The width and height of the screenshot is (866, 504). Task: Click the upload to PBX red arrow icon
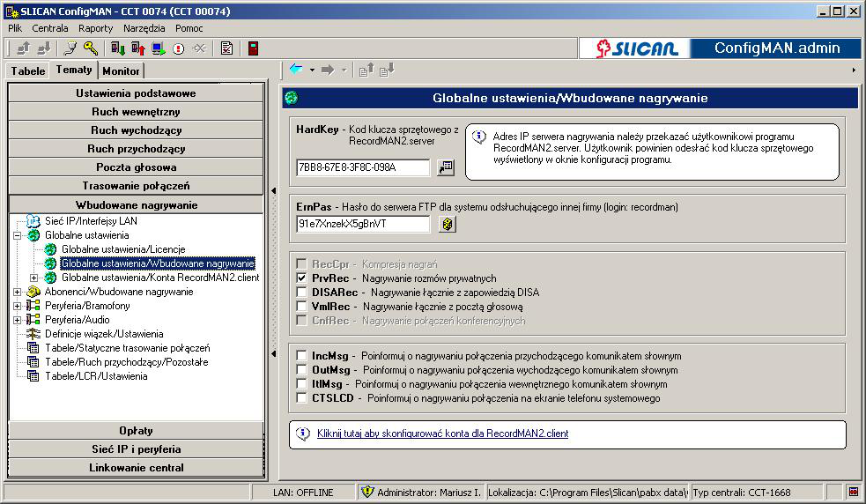coord(138,48)
